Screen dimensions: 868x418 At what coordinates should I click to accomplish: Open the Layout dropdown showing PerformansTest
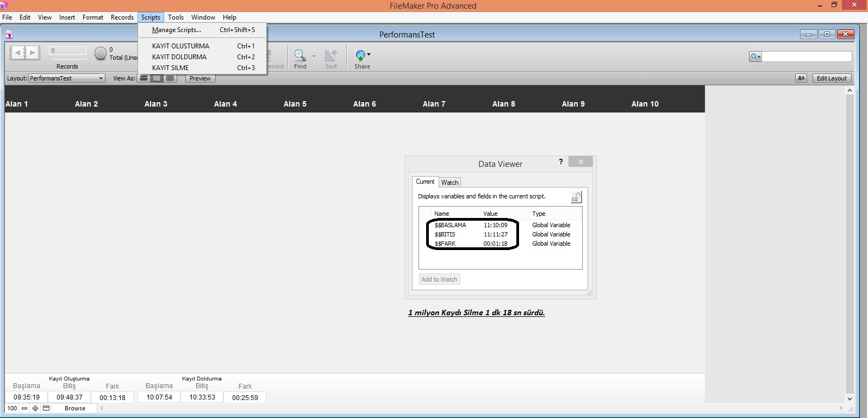(66, 78)
